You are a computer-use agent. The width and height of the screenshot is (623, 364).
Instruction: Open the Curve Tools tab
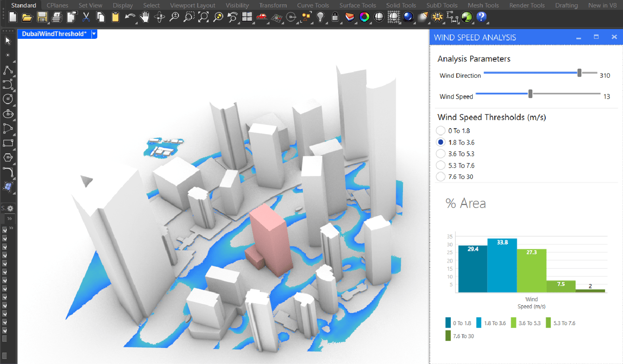pos(313,5)
